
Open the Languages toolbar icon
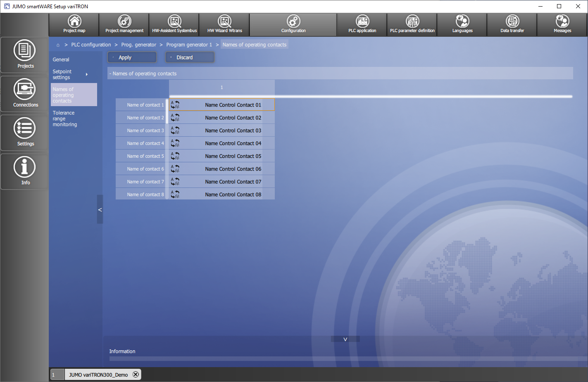coord(462,24)
